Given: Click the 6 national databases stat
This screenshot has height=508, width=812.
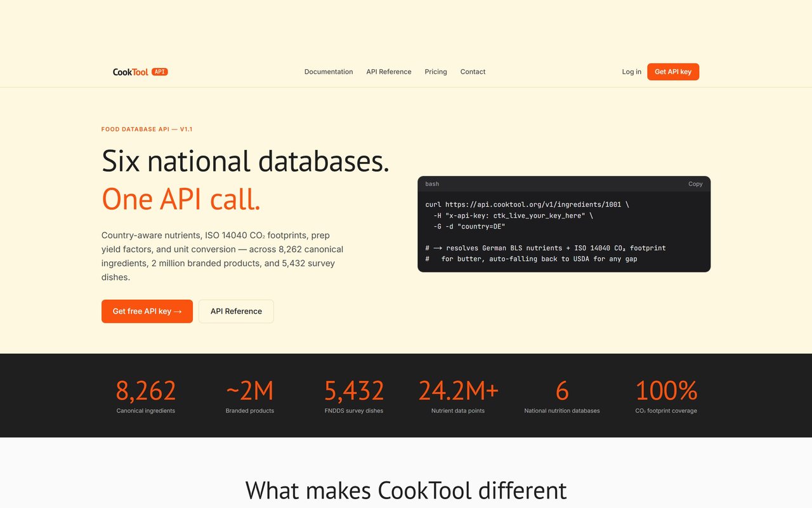Looking at the screenshot, I should 562,396.
